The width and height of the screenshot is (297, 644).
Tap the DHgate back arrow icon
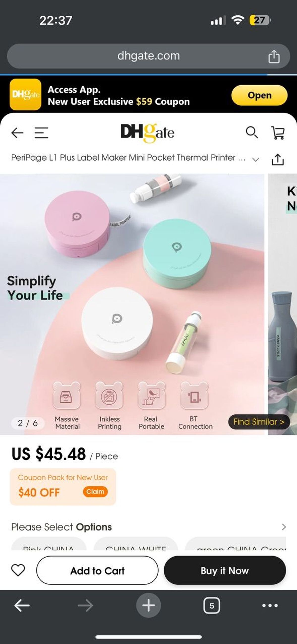point(17,133)
